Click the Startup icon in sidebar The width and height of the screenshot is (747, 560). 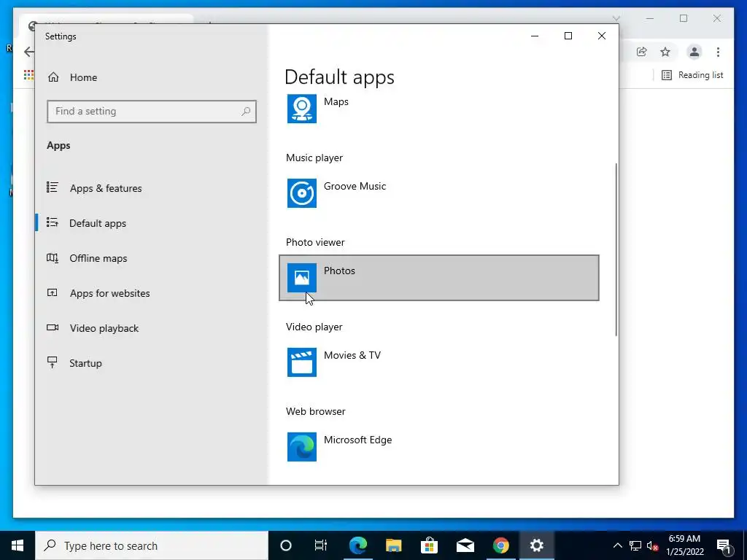coord(53,362)
